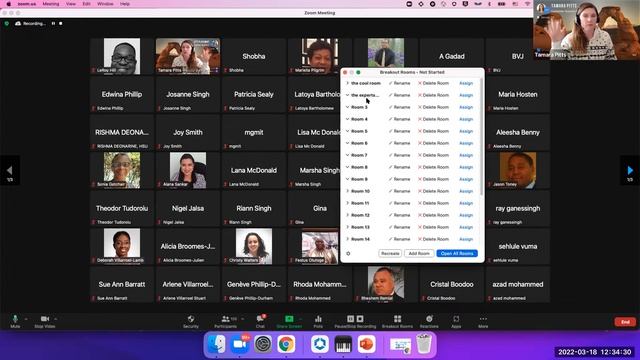
Task: Click the green Share Screen icon
Action: point(289,319)
